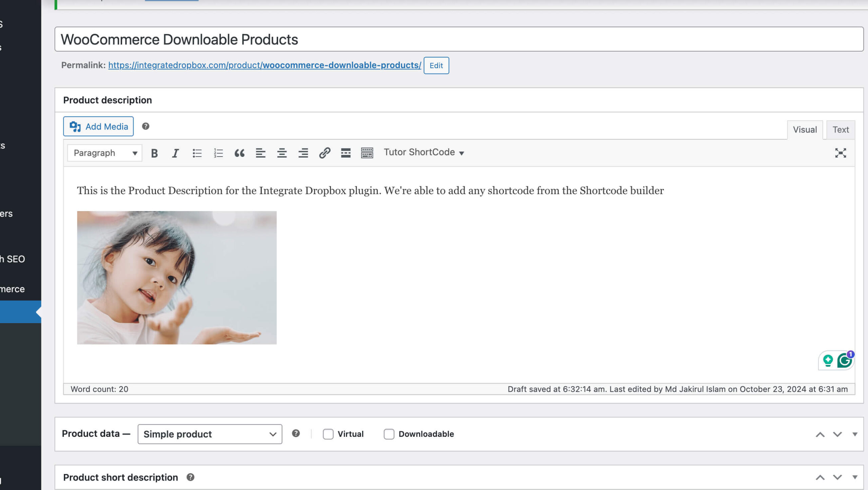This screenshot has width=868, height=490.
Task: Toggle the help question mark icon
Action: 145,126
